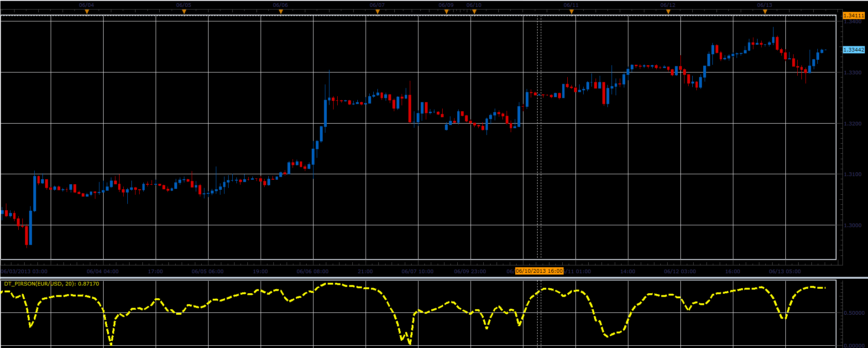Click the 14:00 time axis label

click(627, 271)
